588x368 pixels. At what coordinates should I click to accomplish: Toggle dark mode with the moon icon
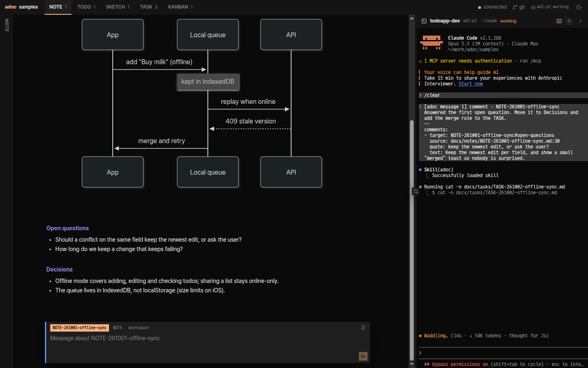pyautogui.click(x=579, y=7)
